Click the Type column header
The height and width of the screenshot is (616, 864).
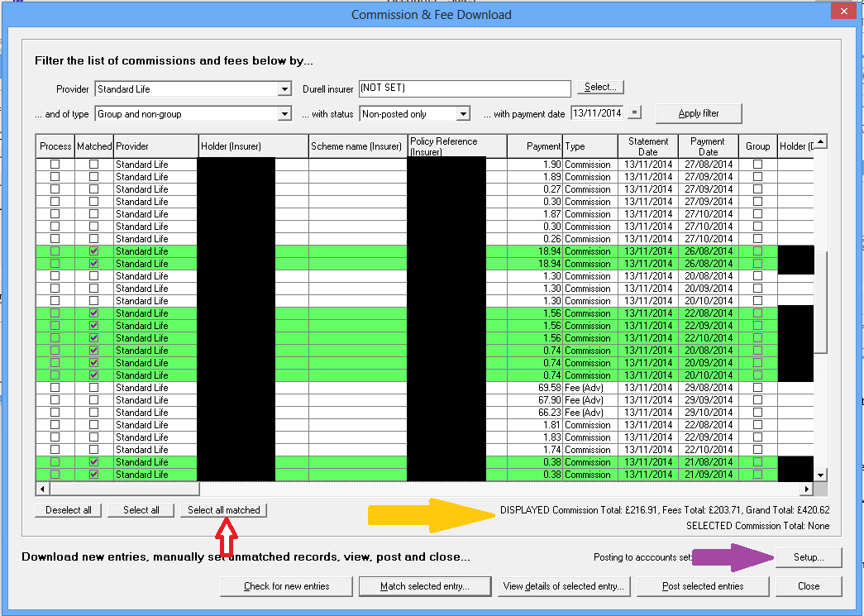pos(590,146)
